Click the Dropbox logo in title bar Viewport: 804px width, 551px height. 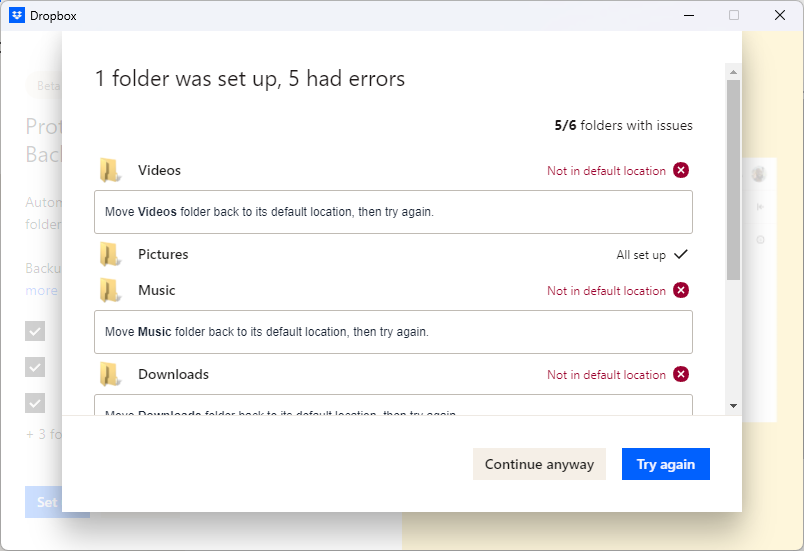[x=17, y=15]
